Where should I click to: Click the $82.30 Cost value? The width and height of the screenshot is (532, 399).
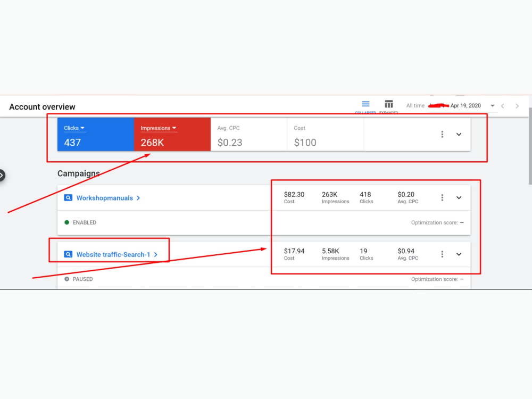[294, 194]
